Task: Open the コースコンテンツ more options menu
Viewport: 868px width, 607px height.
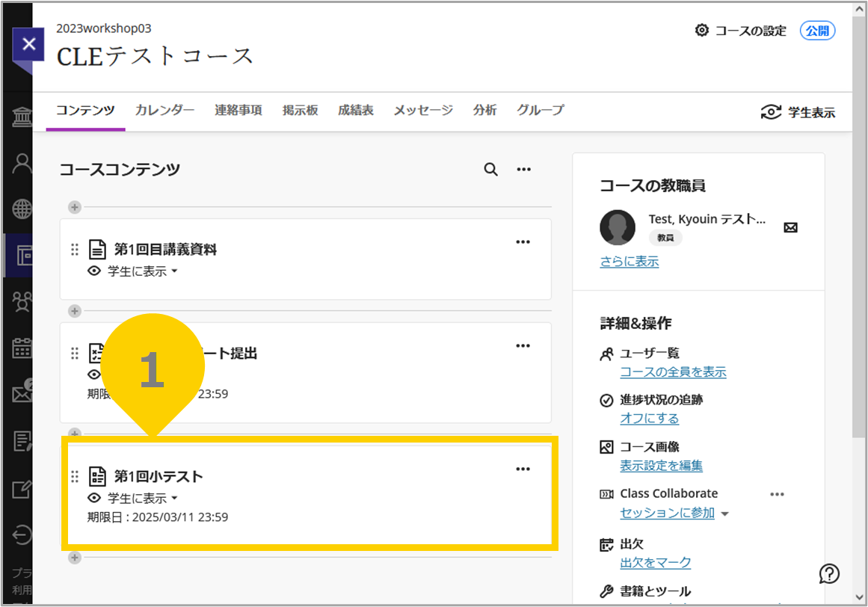Action: (523, 170)
